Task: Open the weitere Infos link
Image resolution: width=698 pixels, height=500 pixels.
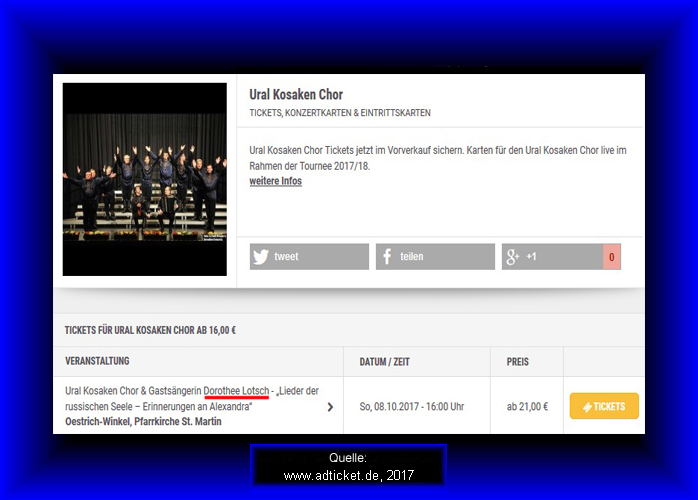Action: click(x=276, y=181)
